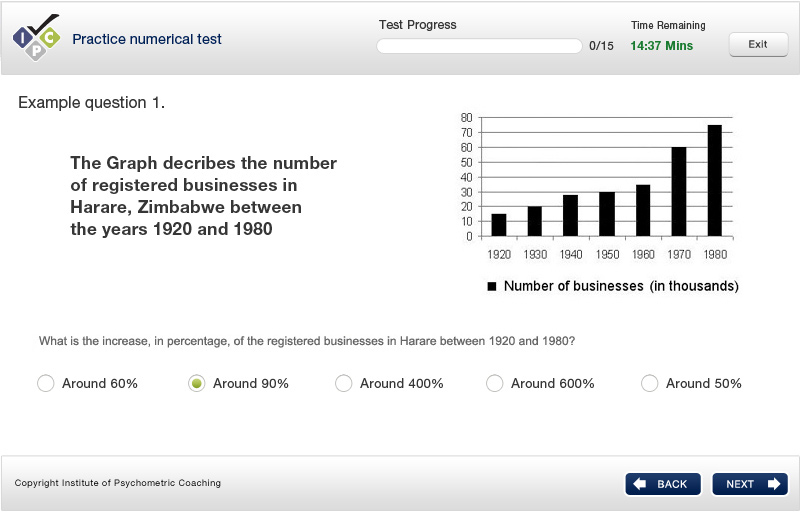Click the 1950 bar in the chart
Image resolution: width=800 pixels, height=512 pixels.
[x=607, y=214]
